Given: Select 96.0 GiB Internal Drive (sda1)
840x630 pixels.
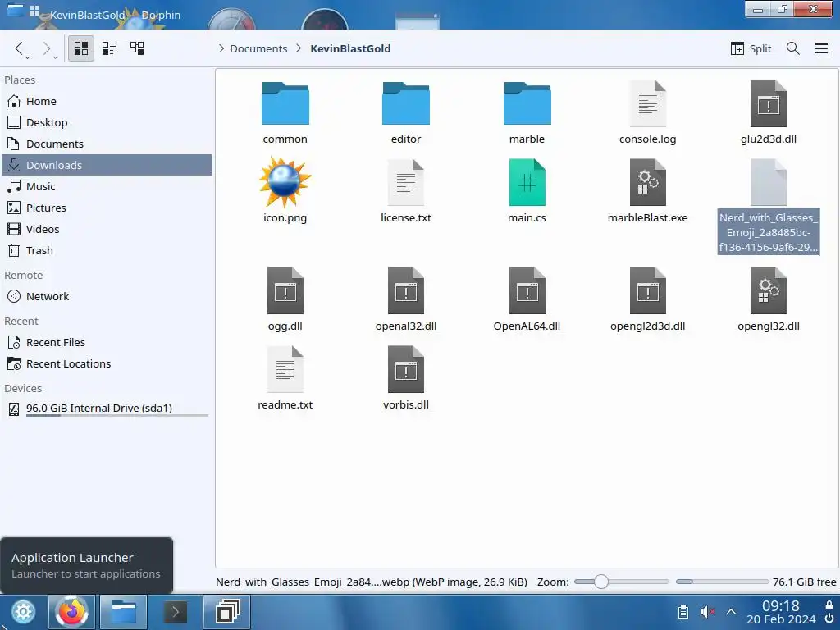Looking at the screenshot, I should (107, 409).
